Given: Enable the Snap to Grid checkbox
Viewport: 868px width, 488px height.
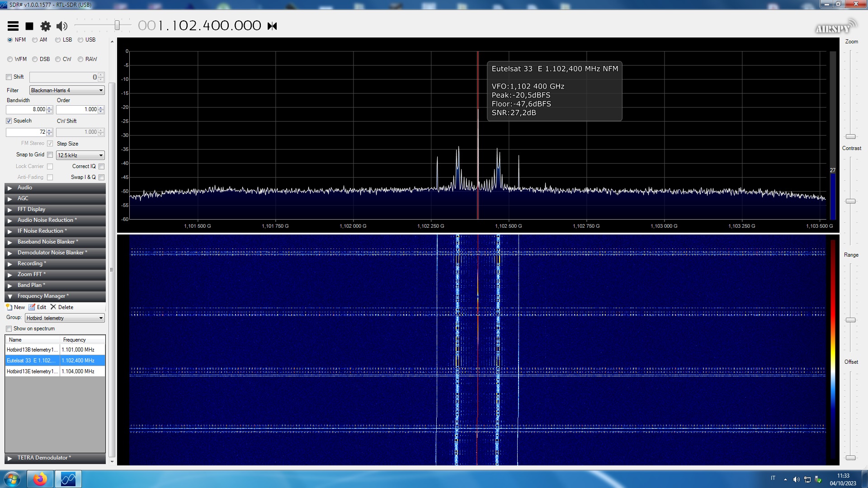Looking at the screenshot, I should (x=50, y=155).
